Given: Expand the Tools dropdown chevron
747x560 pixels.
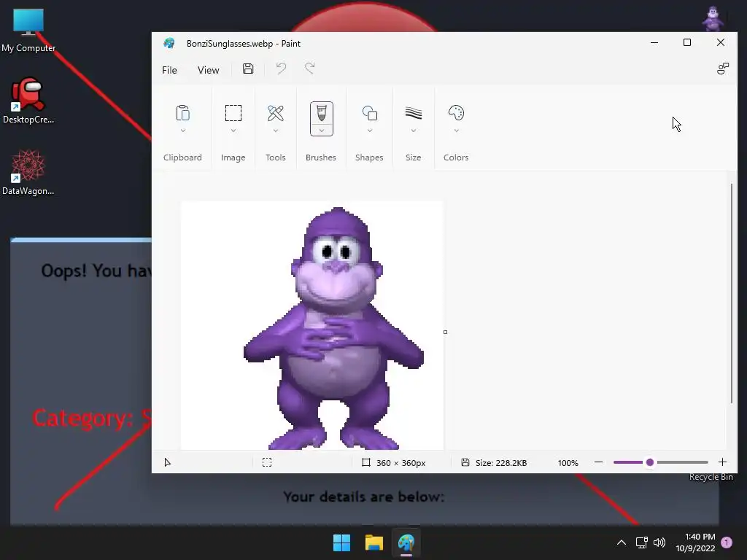Looking at the screenshot, I should 275,131.
